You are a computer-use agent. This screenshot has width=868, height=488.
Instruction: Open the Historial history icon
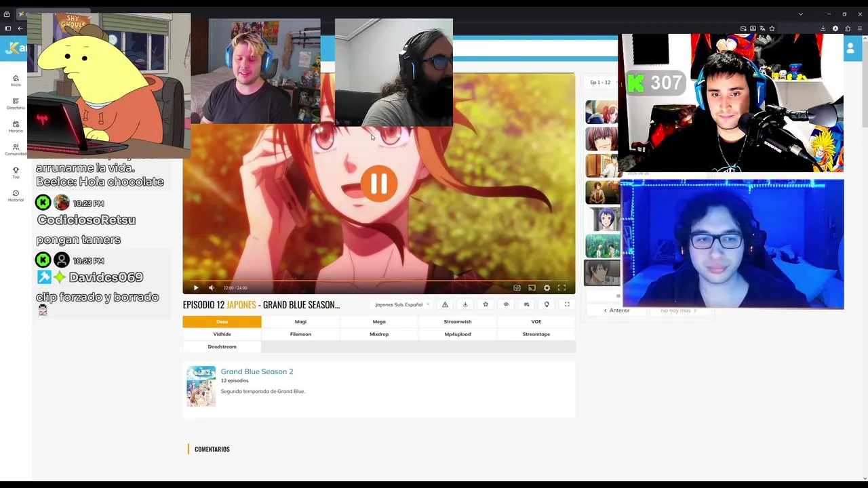click(16, 196)
